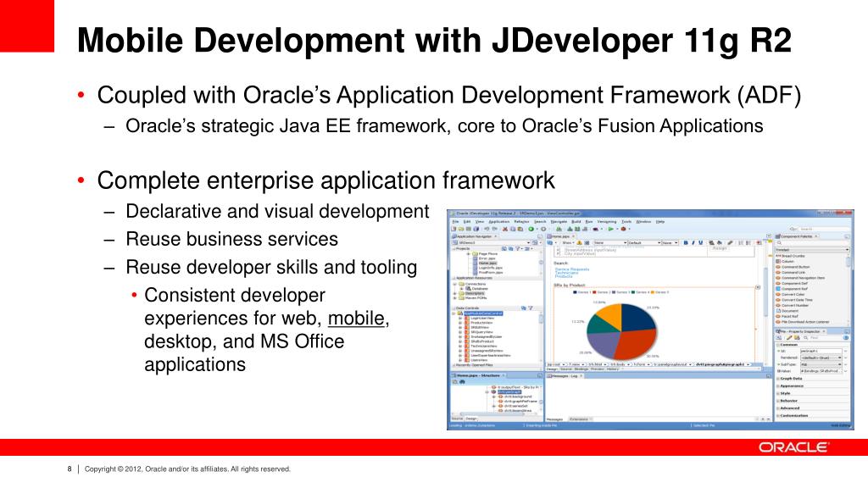Image resolution: width=868 pixels, height=488 pixels.
Task: Open the Refactor menu
Action: 521,222
